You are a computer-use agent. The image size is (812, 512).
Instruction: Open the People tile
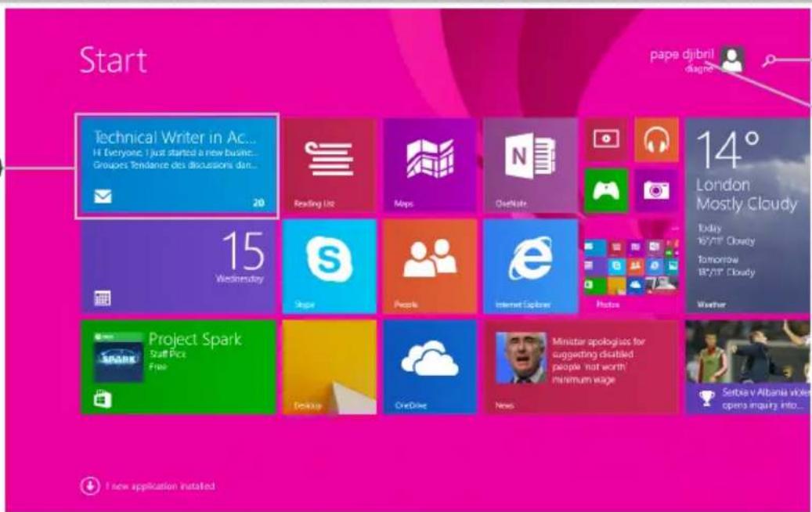[x=430, y=266]
